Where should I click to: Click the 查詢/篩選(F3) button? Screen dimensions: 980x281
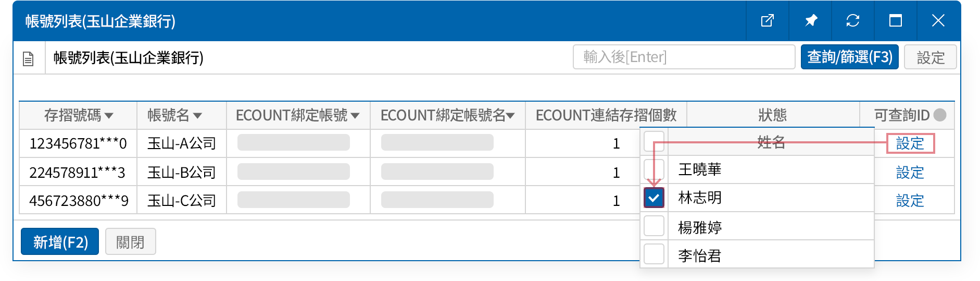click(x=849, y=57)
